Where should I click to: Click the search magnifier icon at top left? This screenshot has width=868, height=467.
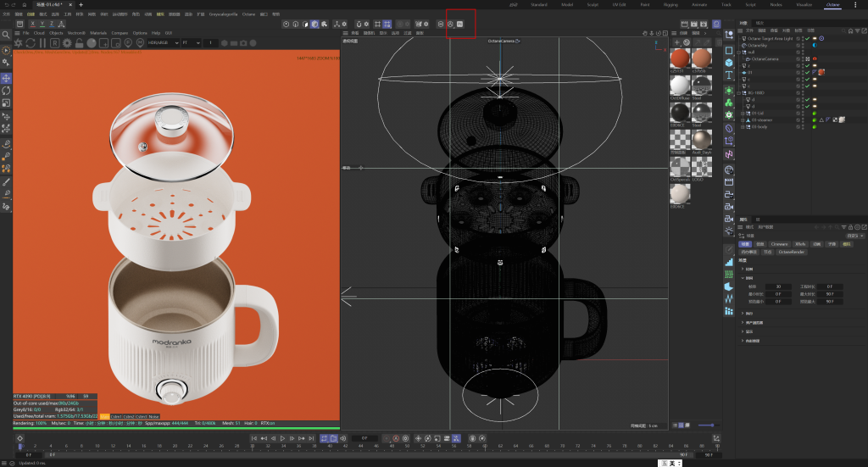(6, 35)
